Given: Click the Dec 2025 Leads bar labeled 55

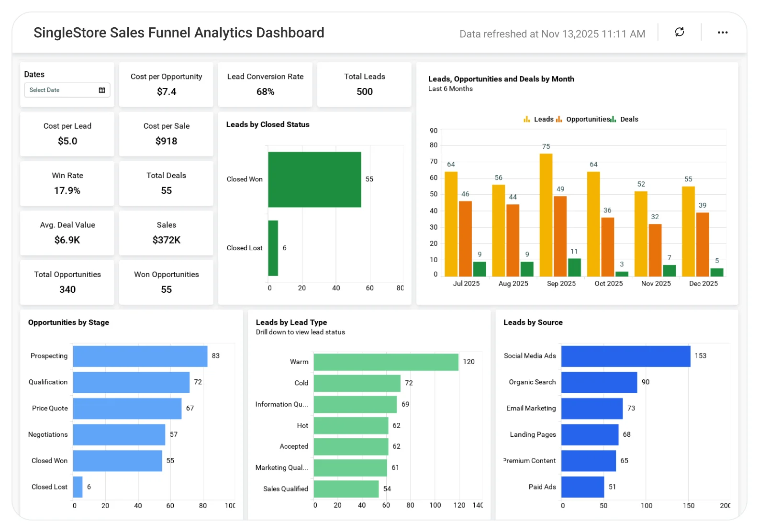Looking at the screenshot, I should (688, 232).
